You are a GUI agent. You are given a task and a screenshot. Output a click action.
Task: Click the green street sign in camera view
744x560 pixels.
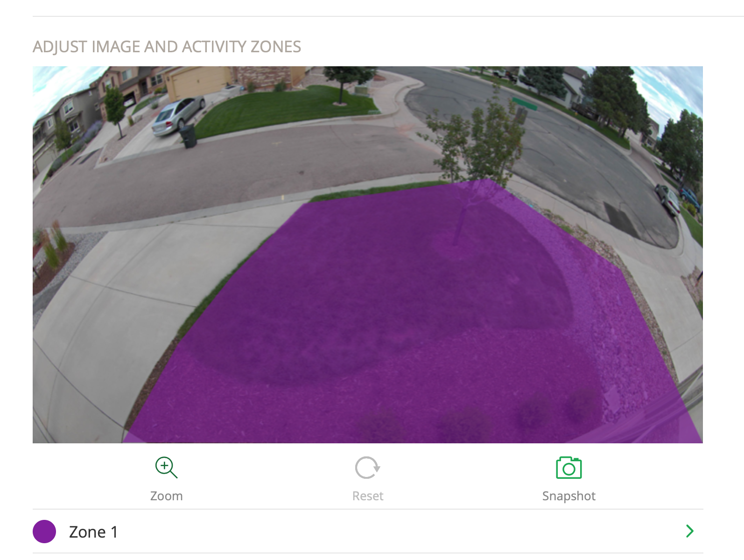point(524,104)
